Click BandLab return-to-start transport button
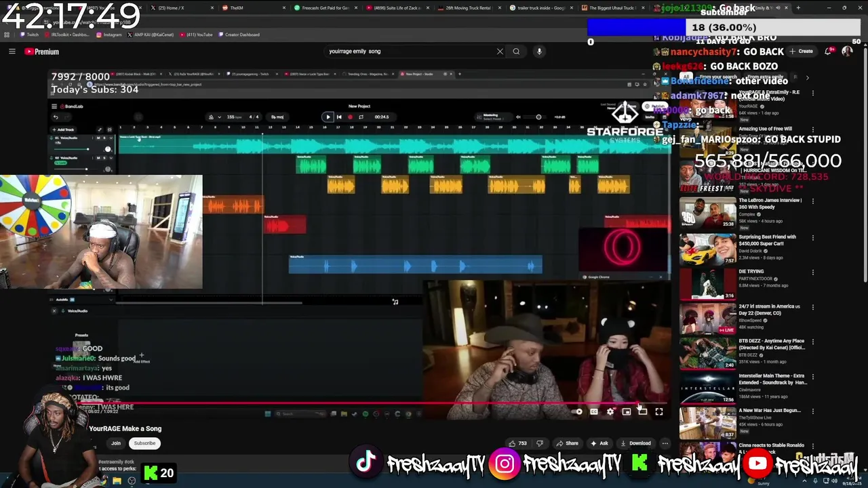Viewport: 868px width, 488px height. (339, 117)
